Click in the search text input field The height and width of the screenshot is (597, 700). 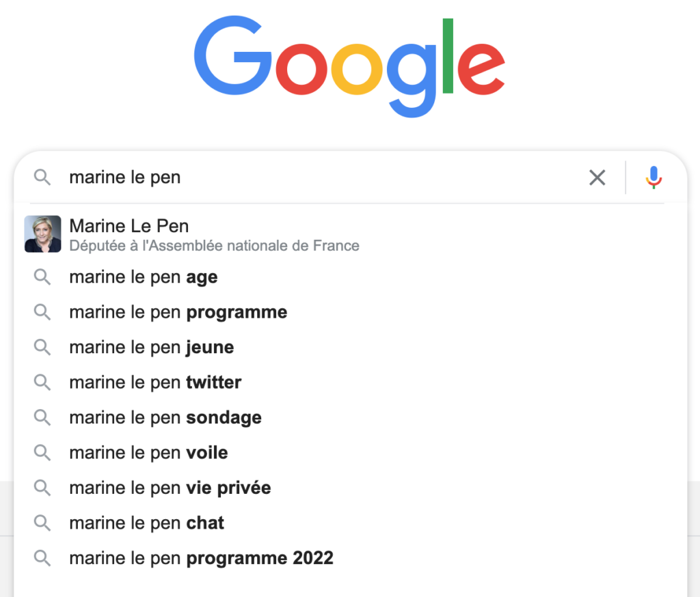[x=321, y=177]
